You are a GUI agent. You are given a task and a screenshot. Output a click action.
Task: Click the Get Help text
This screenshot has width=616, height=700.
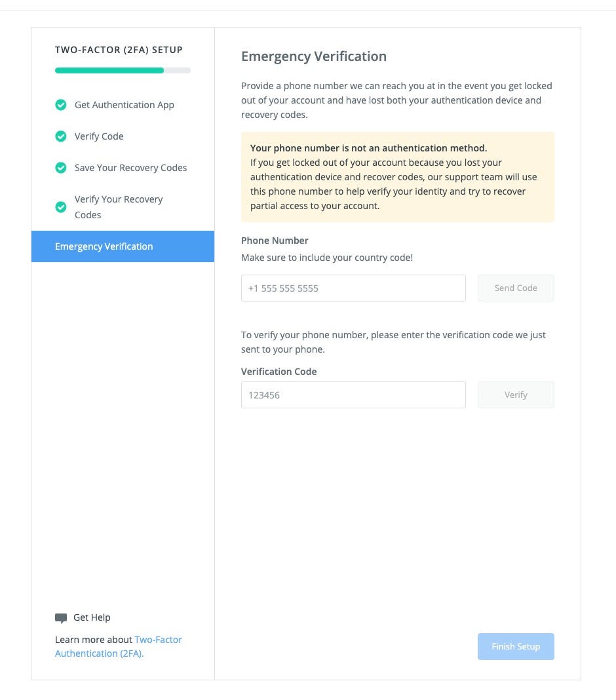pos(92,617)
